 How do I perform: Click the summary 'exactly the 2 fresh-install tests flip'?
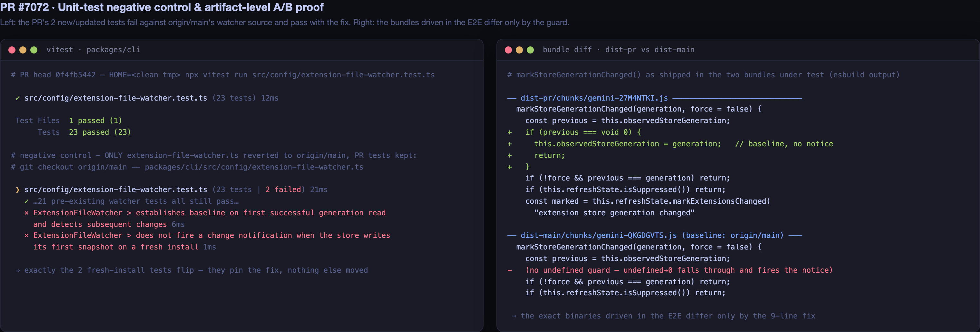point(191,270)
